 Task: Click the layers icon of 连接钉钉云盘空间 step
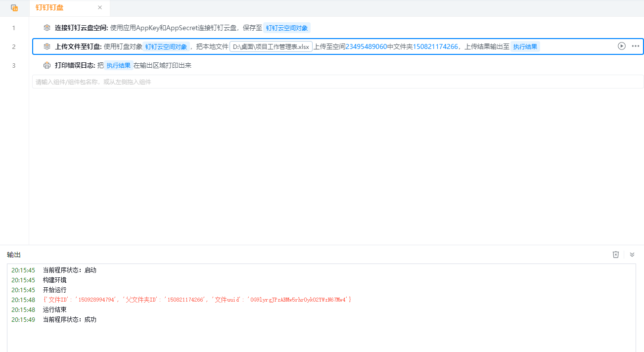click(x=47, y=28)
